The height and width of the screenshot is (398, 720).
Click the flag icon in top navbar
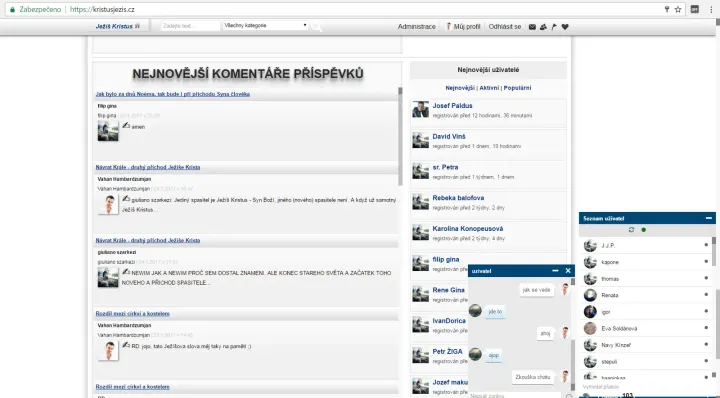[x=554, y=27]
